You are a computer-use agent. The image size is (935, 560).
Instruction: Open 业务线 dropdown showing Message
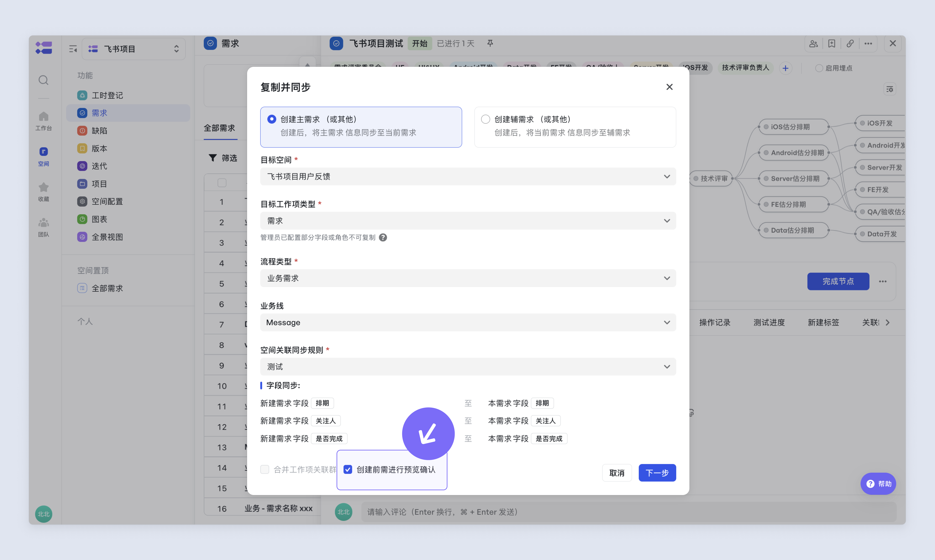pos(468,323)
